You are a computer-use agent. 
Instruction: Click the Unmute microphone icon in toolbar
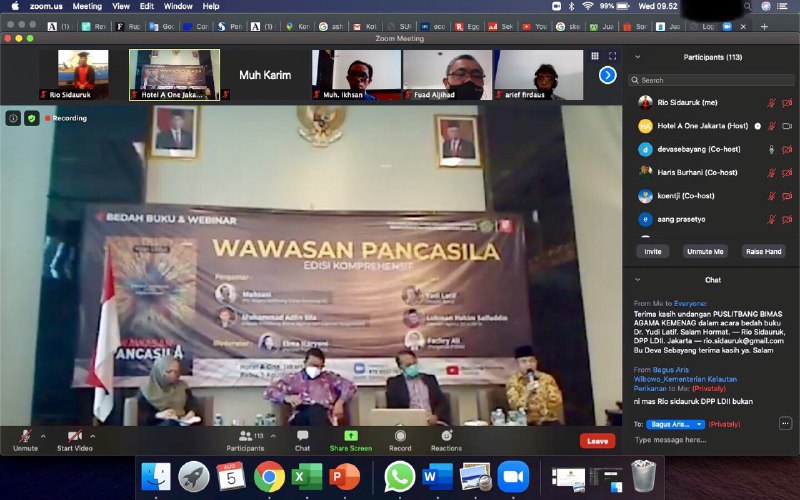[25, 436]
